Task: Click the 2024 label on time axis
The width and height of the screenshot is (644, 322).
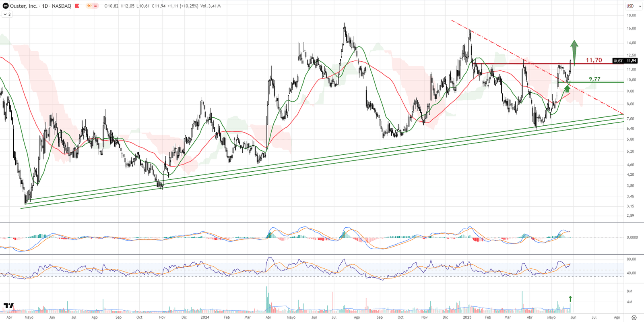Action: pos(205,318)
